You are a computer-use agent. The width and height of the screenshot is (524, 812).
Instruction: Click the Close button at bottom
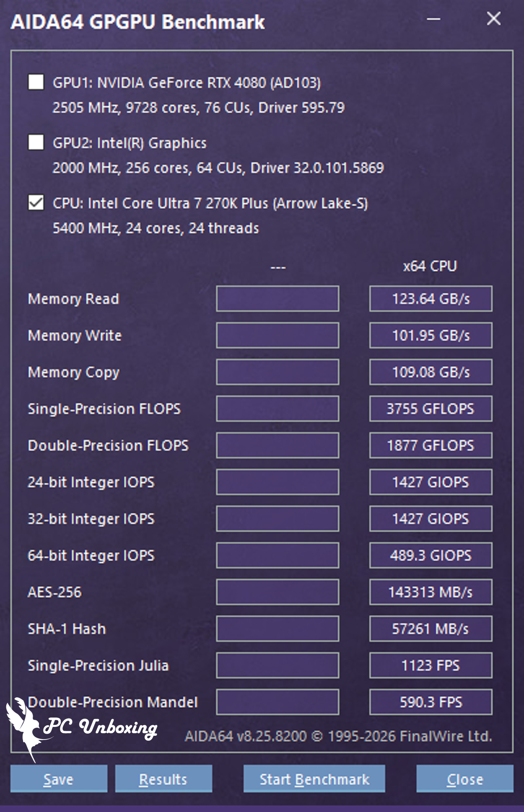point(464,779)
